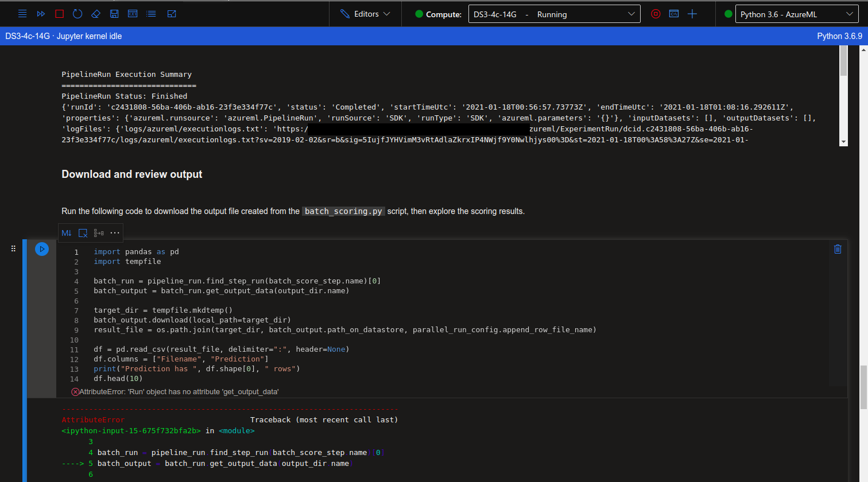Open the variable explorer icon
This screenshot has width=868, height=482.
(133, 14)
